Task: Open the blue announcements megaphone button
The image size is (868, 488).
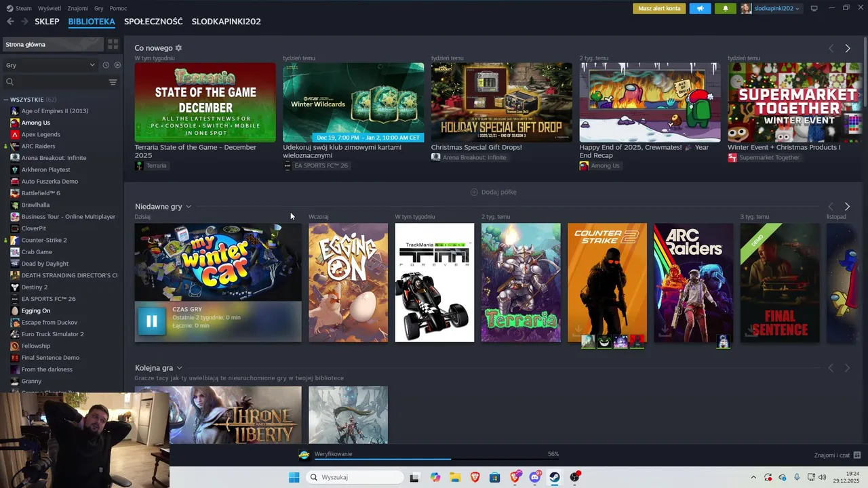Action: coord(701,8)
